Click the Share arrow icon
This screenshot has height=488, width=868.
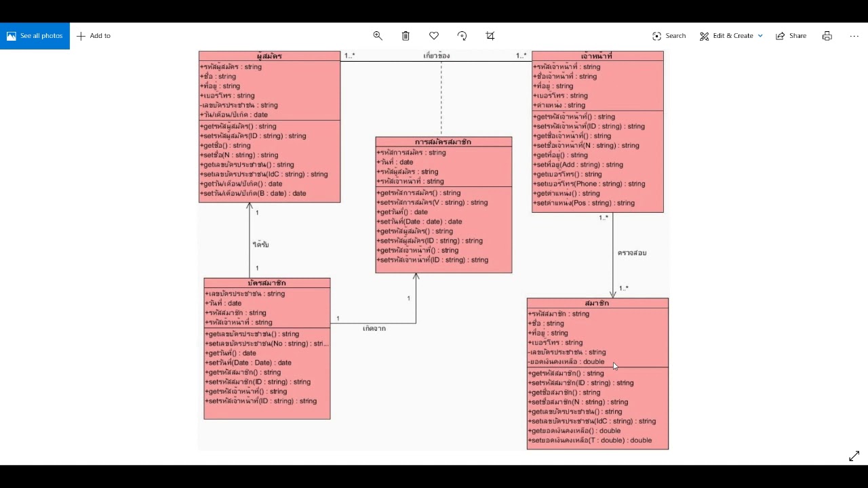pyautogui.click(x=781, y=36)
